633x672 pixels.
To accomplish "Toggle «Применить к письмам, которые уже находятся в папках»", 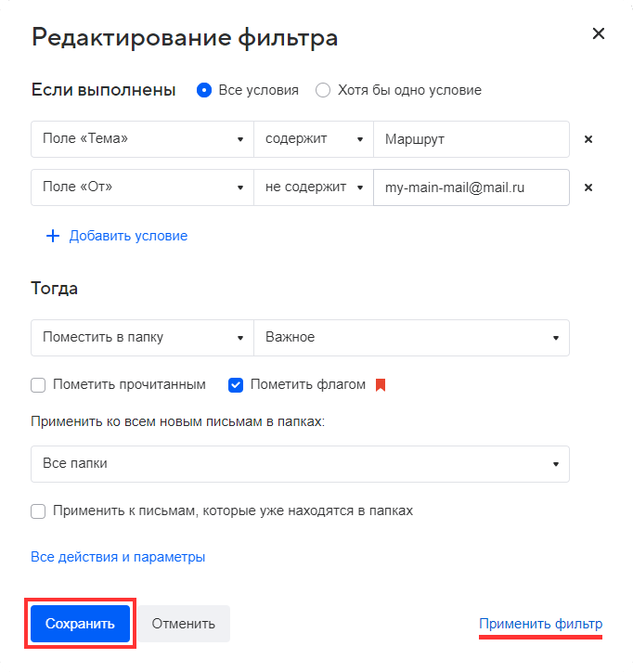I will tap(38, 510).
